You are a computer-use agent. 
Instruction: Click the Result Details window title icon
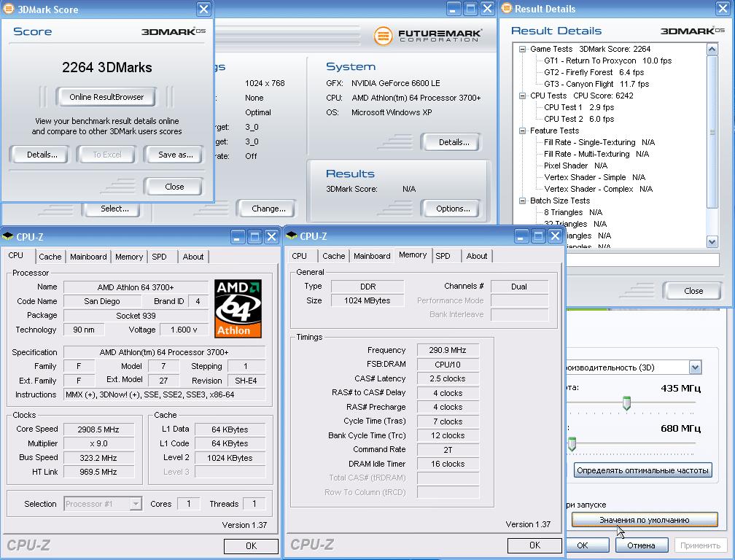click(506, 8)
